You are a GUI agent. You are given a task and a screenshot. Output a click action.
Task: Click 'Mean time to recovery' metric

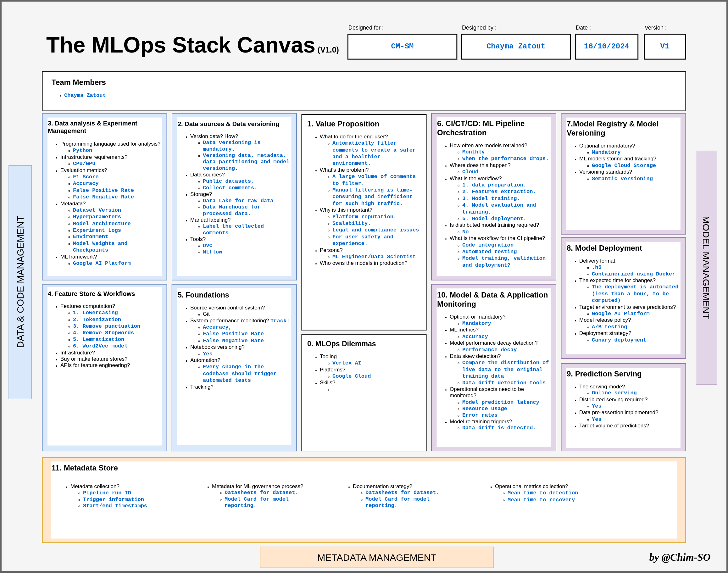[541, 499]
